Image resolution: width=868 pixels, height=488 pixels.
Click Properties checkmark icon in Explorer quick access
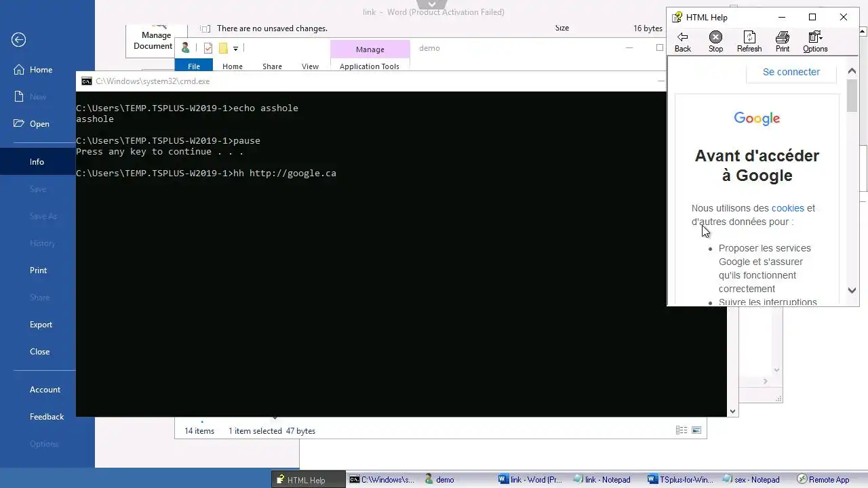[x=208, y=48]
